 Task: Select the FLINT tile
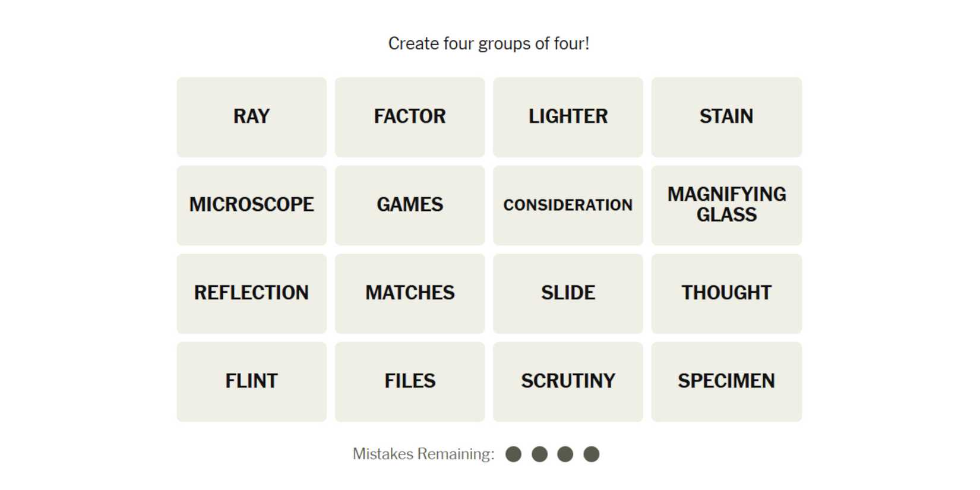click(x=251, y=381)
